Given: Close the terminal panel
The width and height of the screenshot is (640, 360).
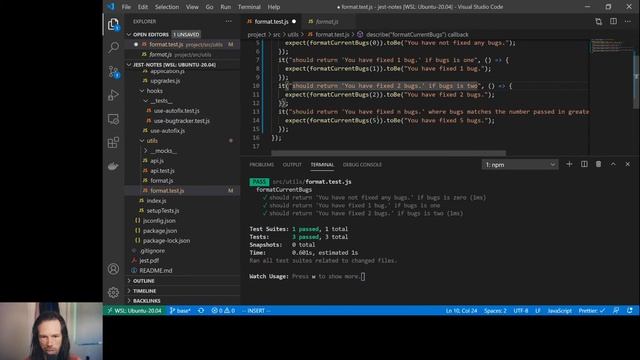Looking at the screenshot, I should click(627, 164).
